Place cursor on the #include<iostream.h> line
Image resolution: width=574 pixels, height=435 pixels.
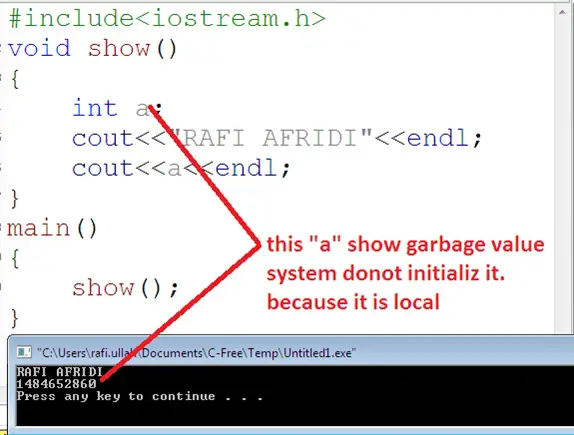(x=167, y=19)
